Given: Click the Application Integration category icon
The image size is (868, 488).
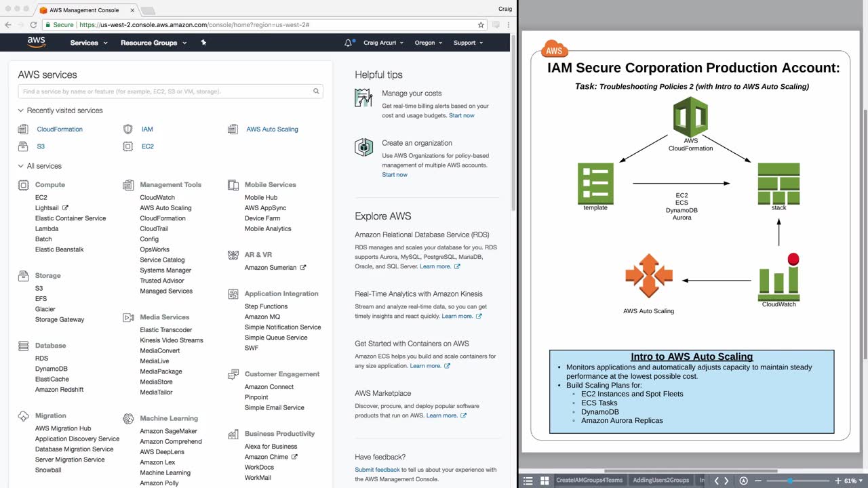Looking at the screenshot, I should pos(233,293).
